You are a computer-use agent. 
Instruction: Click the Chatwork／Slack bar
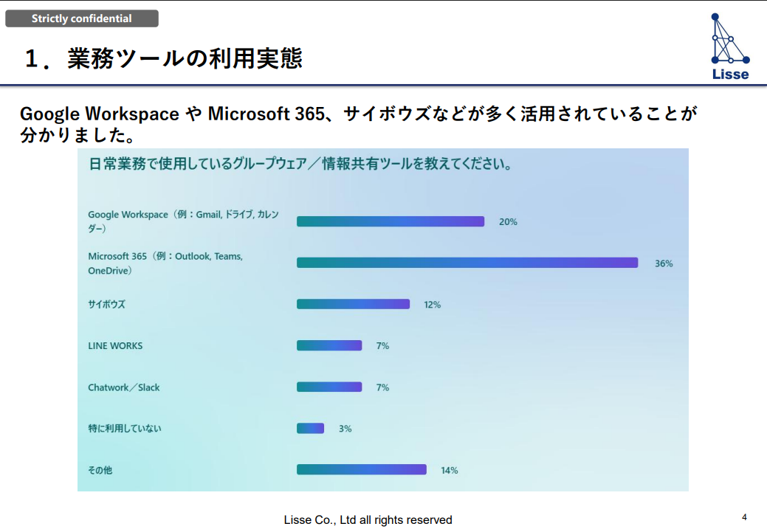pos(329,387)
